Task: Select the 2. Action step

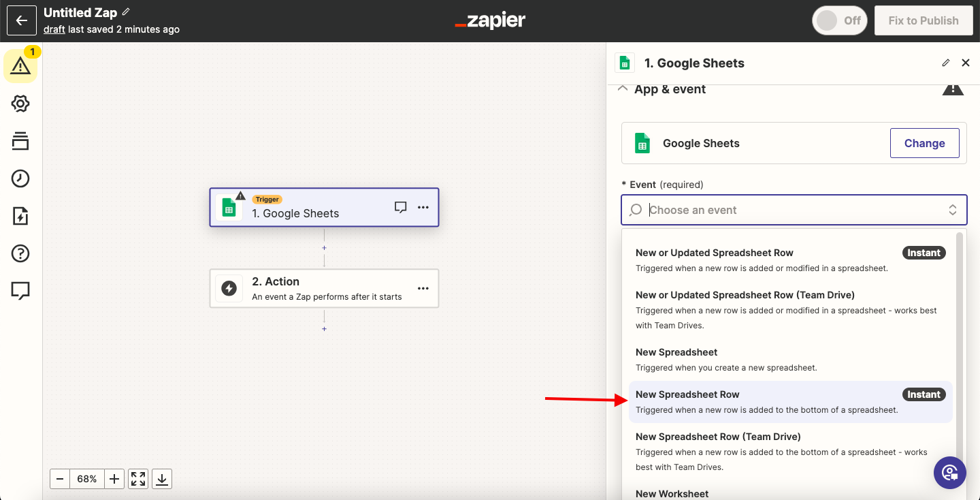Action: [324, 288]
